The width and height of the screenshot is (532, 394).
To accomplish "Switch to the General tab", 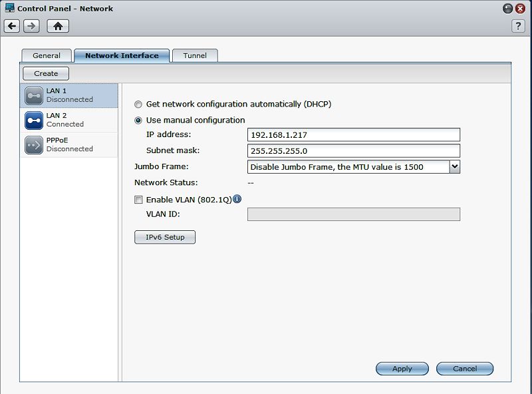I will 47,55.
